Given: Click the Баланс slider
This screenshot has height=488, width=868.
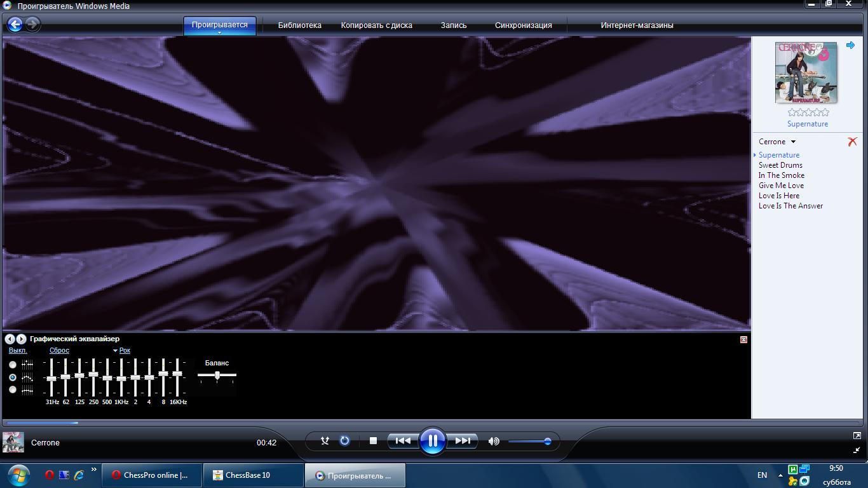Looking at the screenshot, I should tap(217, 376).
